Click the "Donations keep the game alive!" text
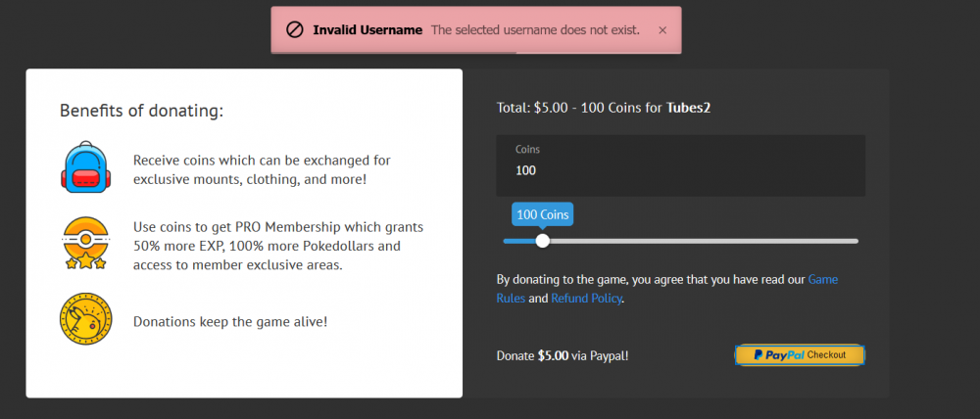 (x=230, y=321)
